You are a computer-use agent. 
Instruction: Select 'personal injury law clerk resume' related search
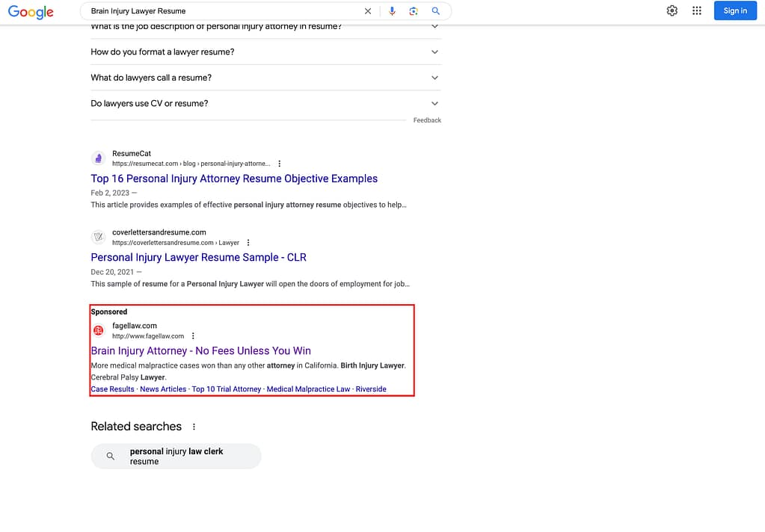176,457
